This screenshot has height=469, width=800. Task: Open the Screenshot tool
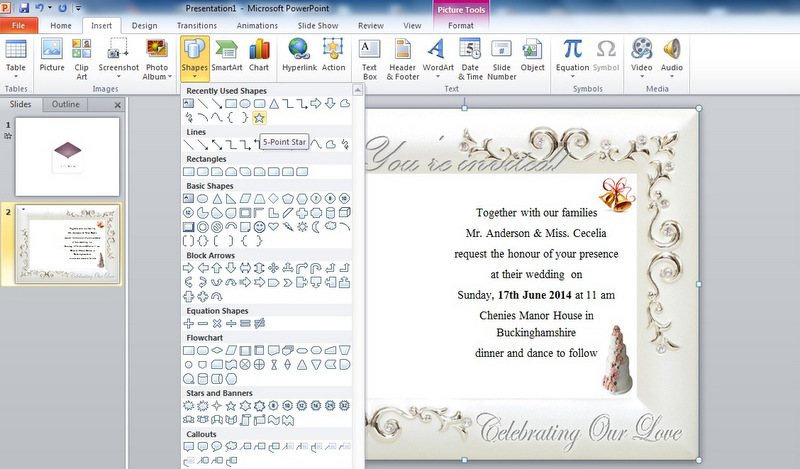point(118,59)
